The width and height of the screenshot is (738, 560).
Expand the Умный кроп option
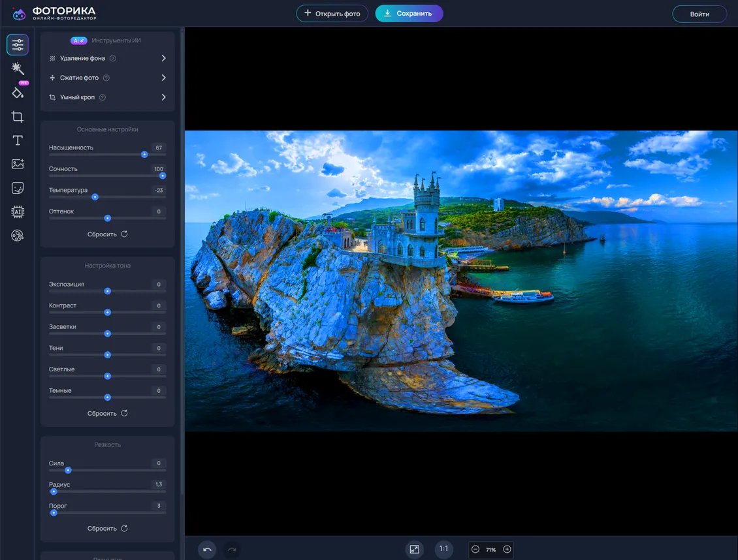tap(163, 97)
